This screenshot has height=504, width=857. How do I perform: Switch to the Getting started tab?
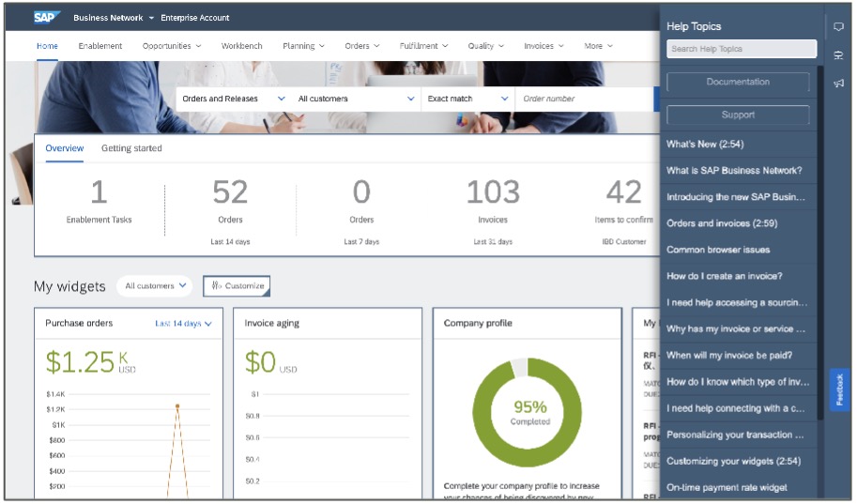tap(131, 148)
